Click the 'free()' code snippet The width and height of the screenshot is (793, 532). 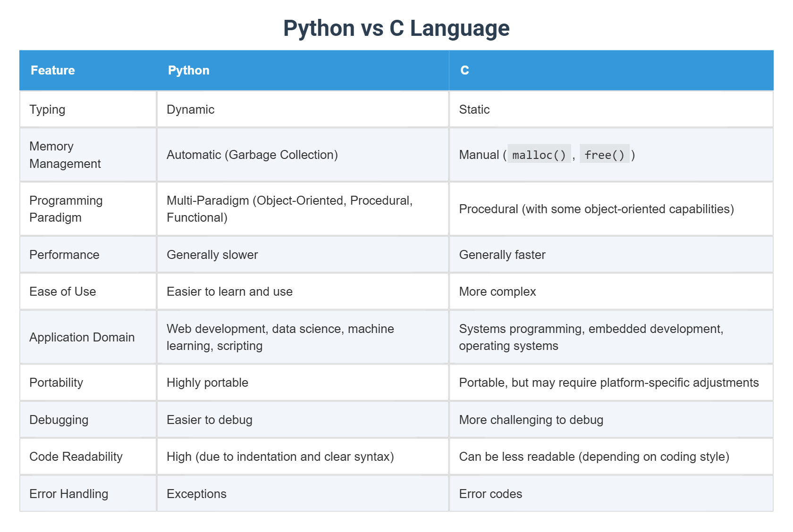coord(605,155)
